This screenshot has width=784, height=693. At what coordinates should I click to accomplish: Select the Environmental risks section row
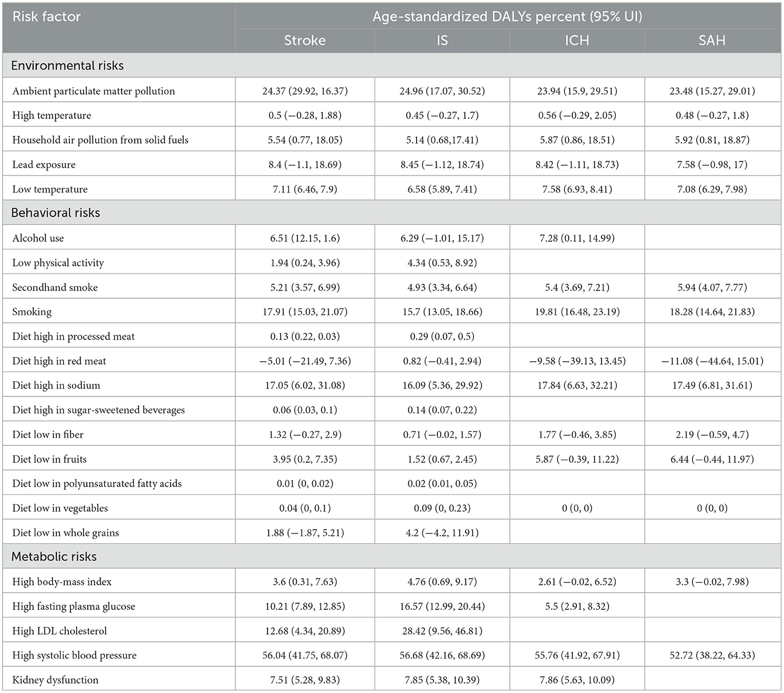[391, 65]
